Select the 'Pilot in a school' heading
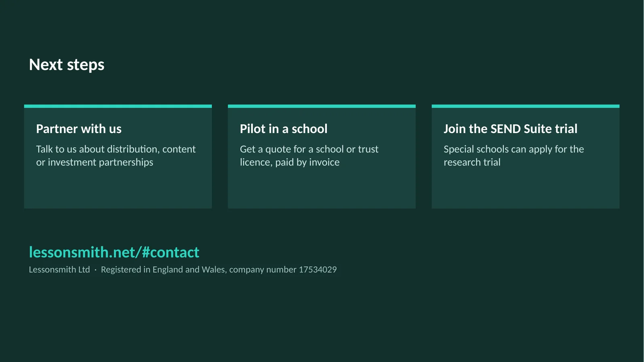This screenshot has width=644, height=362. 284,129
